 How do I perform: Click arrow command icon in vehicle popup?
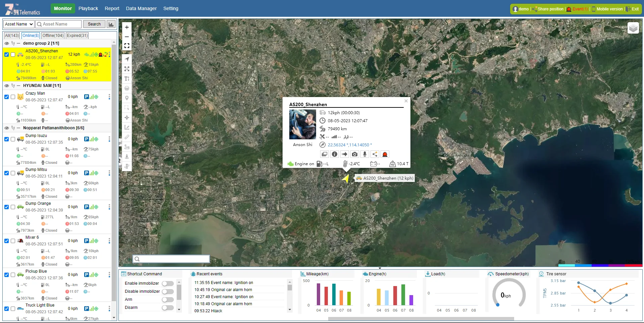(x=345, y=154)
